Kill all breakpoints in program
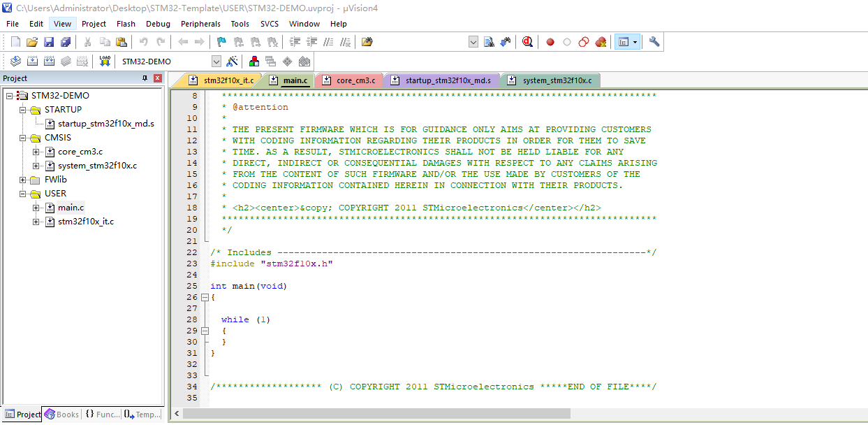Viewport: 868px width, 425px height. click(x=601, y=42)
